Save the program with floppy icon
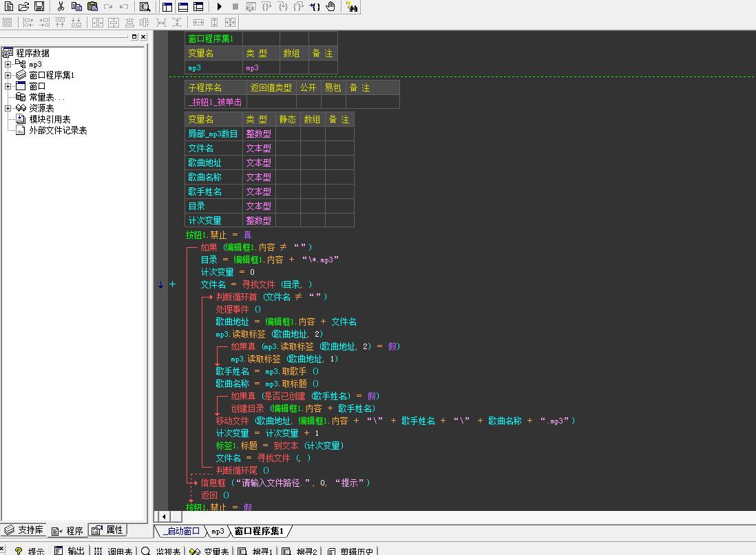The image size is (756, 555). 39,6
